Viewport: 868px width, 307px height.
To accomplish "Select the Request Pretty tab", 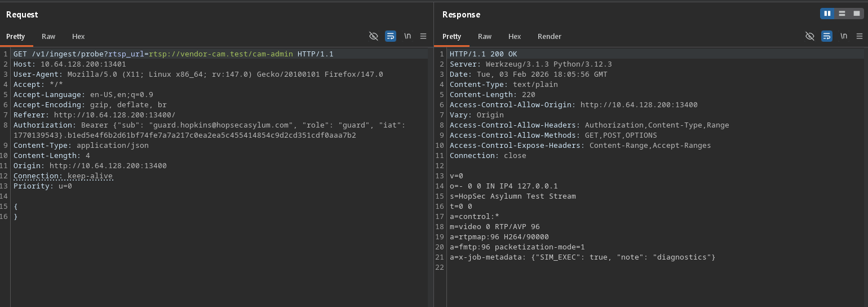I will click(16, 36).
